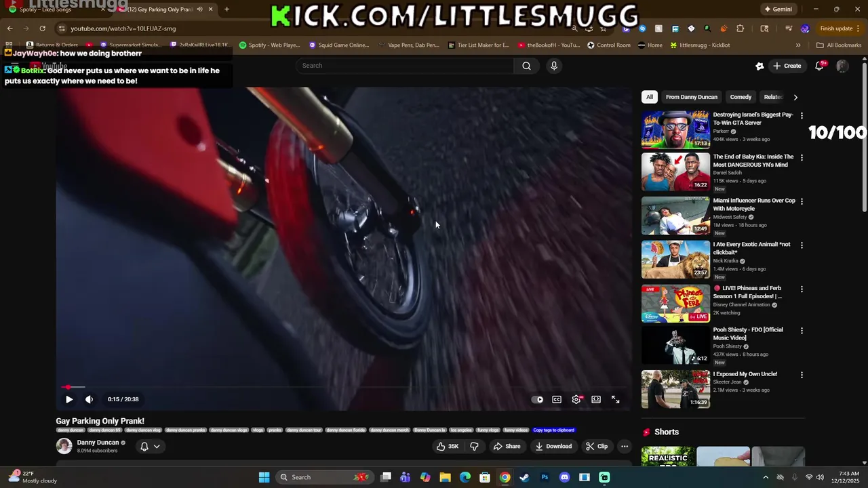
Task: Open the Spotify - Web Player bookmark
Action: pos(269,45)
